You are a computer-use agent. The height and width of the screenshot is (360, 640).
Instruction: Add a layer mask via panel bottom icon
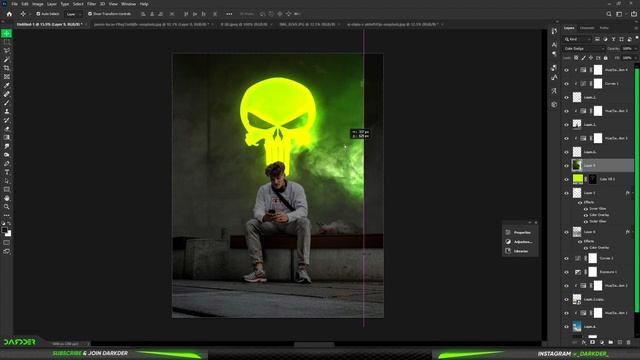[x=593, y=342]
